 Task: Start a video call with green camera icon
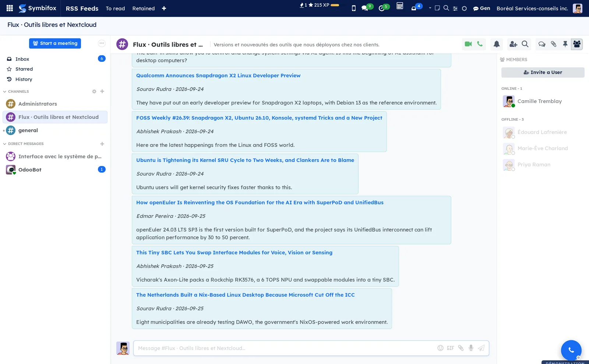[468, 44]
